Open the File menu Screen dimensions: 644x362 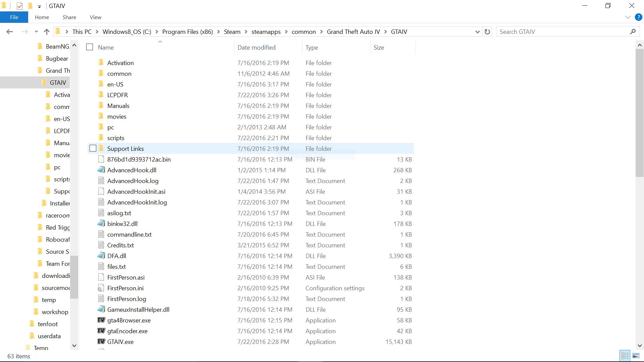[14, 17]
